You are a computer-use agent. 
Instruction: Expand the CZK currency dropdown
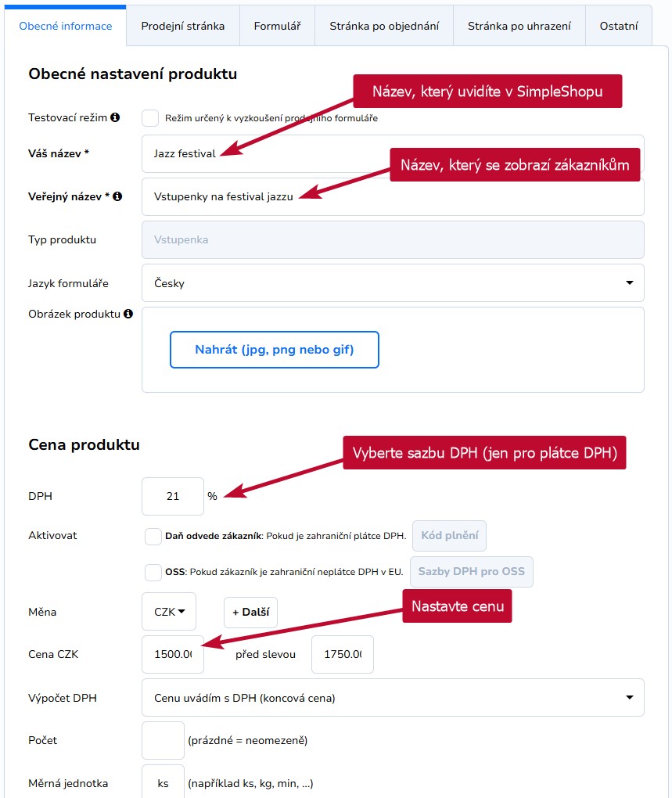(x=169, y=612)
